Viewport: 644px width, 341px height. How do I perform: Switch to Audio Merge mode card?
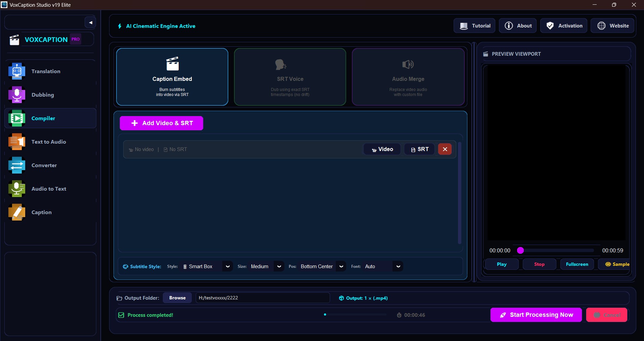tap(408, 77)
